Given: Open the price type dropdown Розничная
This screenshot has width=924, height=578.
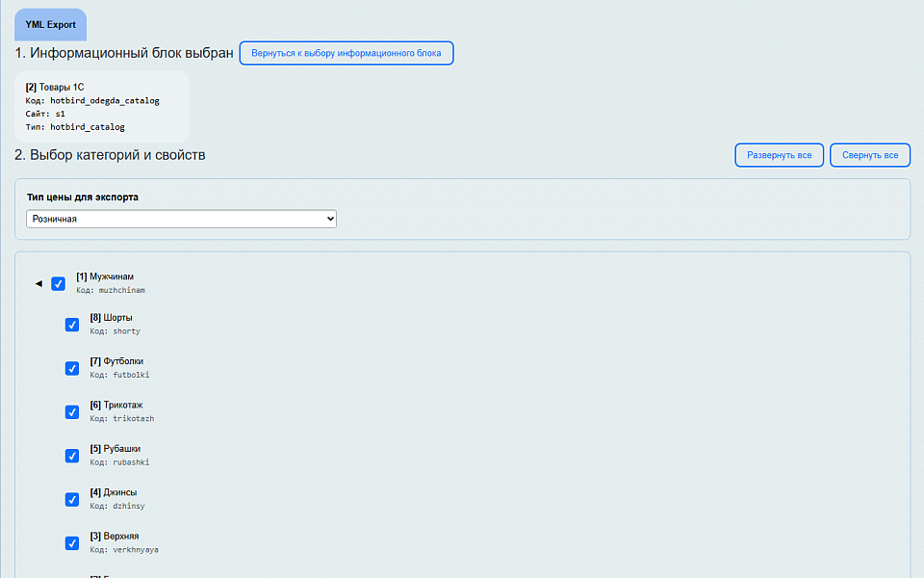Looking at the screenshot, I should pos(182,220).
